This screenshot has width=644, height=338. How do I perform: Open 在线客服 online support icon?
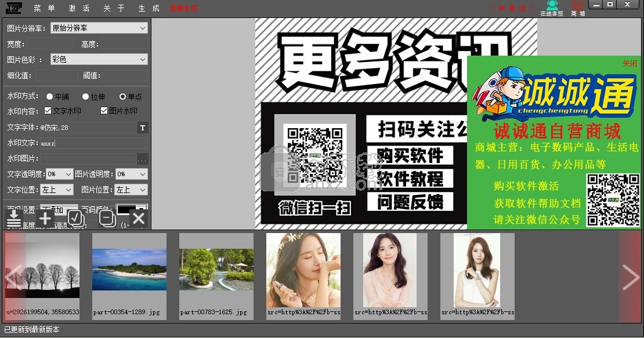point(552,8)
